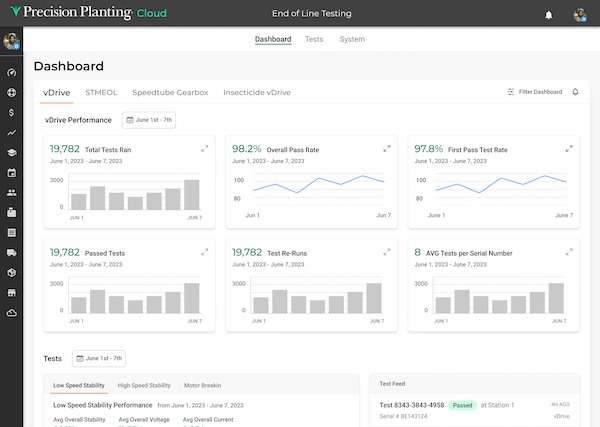Switch to the Tests top tab

click(x=314, y=39)
